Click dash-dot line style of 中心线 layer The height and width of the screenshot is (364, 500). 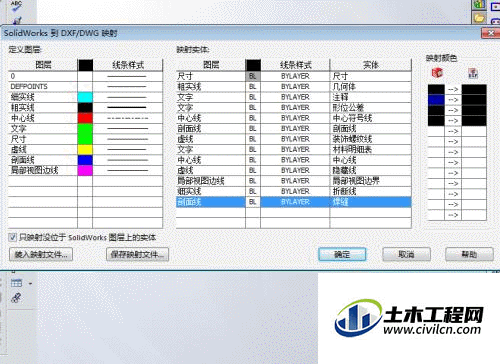[128, 118]
